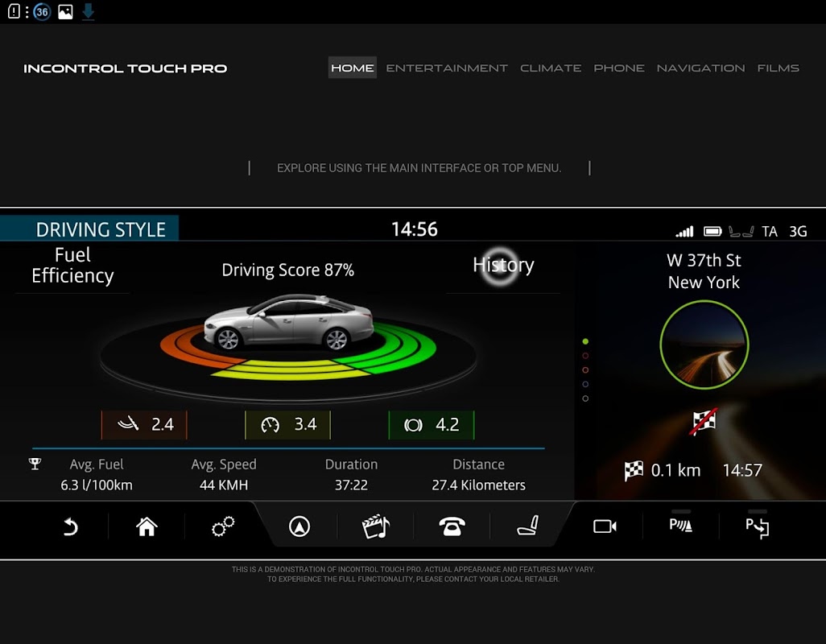Select the grey bottom page indicator dot
The image size is (826, 644).
(585, 398)
